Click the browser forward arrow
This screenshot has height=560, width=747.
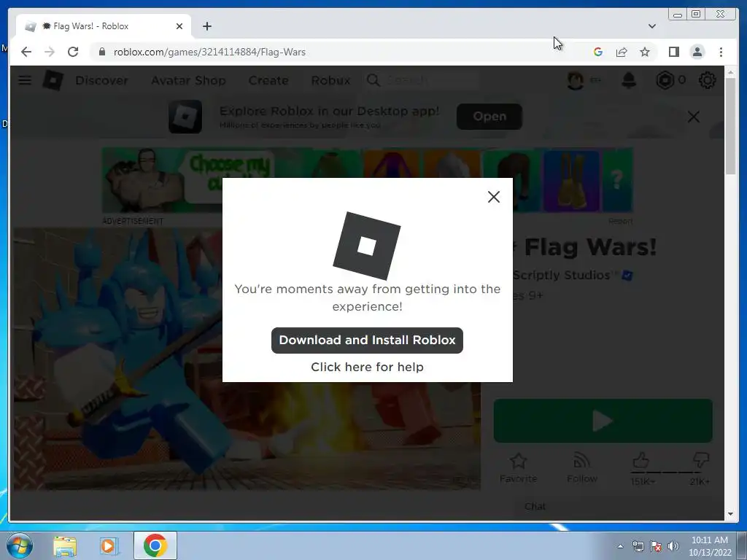tap(50, 52)
